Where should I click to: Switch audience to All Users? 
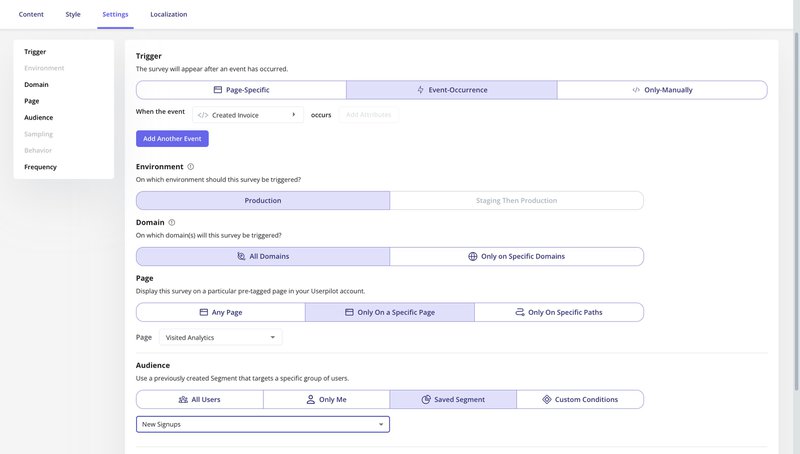(x=199, y=399)
